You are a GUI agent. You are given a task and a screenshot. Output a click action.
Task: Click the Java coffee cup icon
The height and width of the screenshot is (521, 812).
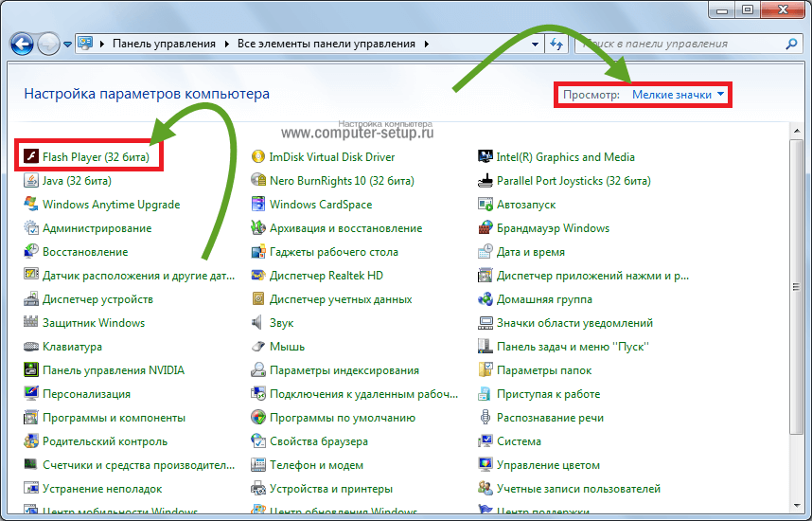30,181
